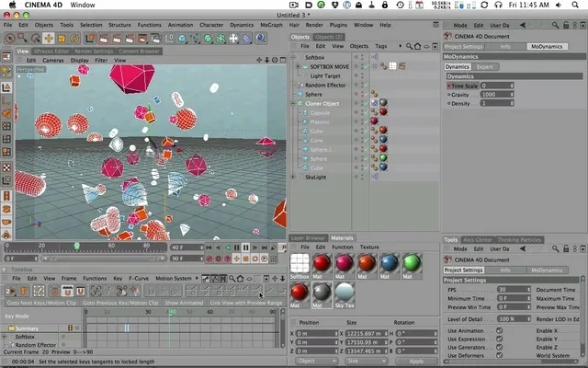The image size is (588, 368).
Task: Open the Layer Browser tab
Action: pos(308,238)
